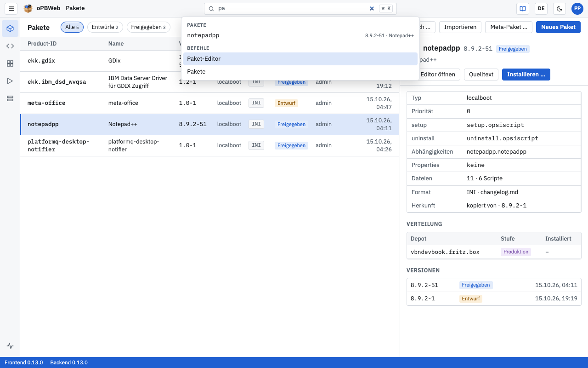The width and height of the screenshot is (588, 368).
Task: Clear the search field with X
Action: coord(372,8)
